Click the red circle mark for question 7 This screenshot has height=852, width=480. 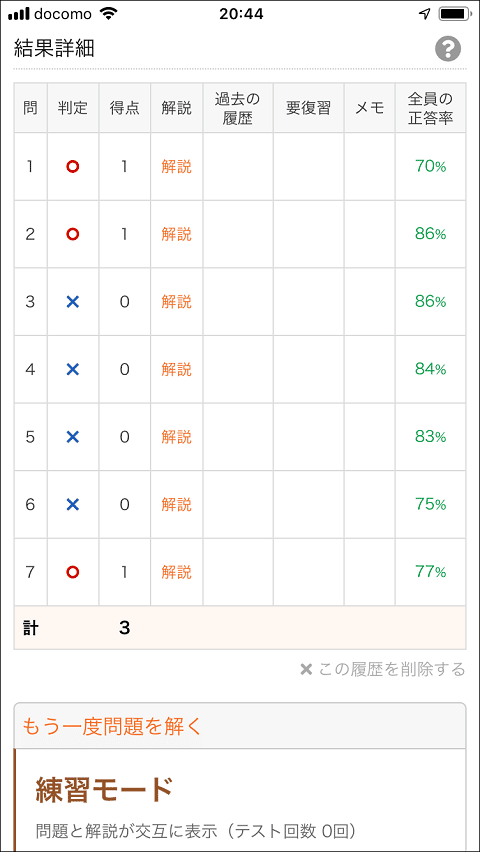(73, 572)
